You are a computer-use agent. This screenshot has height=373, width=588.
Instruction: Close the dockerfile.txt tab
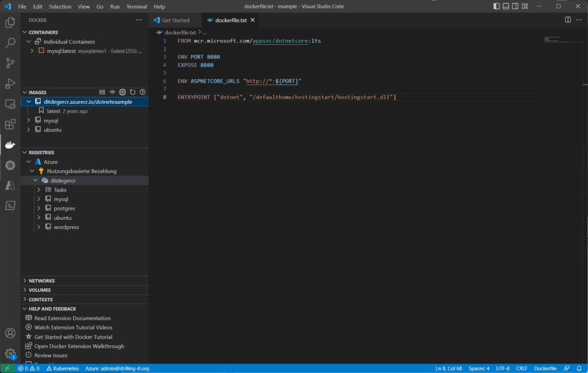253,20
